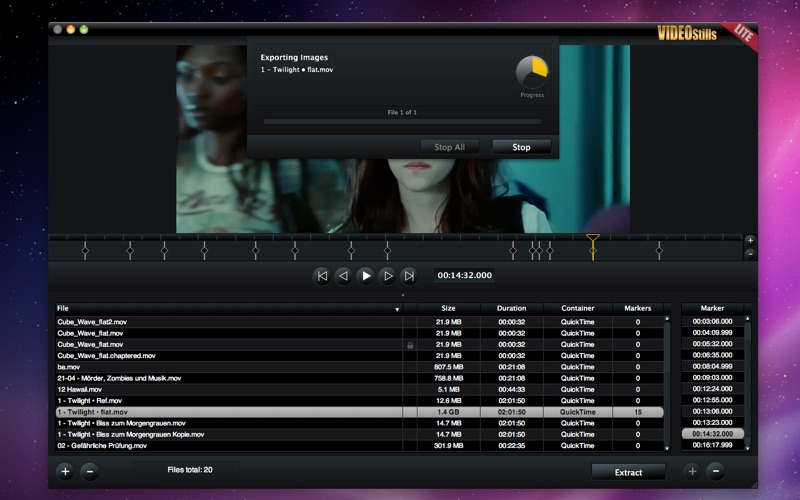Click the Stop button
Screen dimensions: 800x500
[521, 147]
